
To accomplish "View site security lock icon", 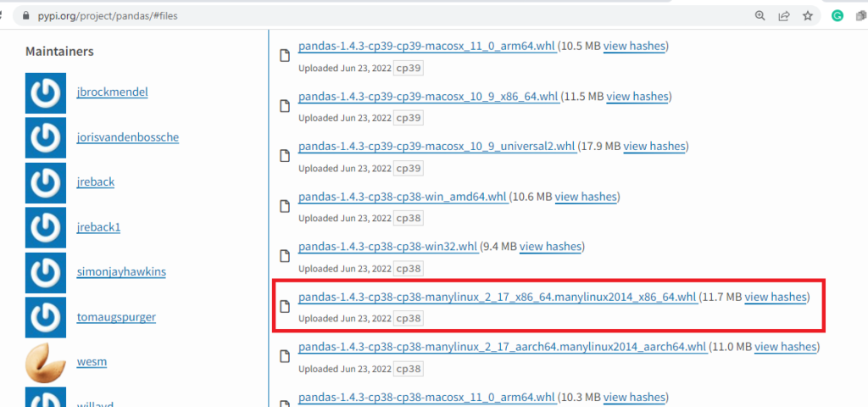I will point(25,16).
